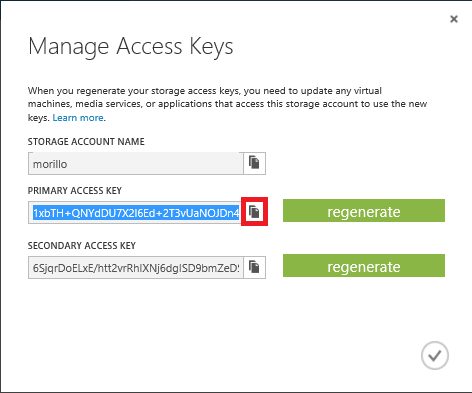Copy the primary access key
Screen dimensions: 472x393
pyautogui.click(x=254, y=212)
